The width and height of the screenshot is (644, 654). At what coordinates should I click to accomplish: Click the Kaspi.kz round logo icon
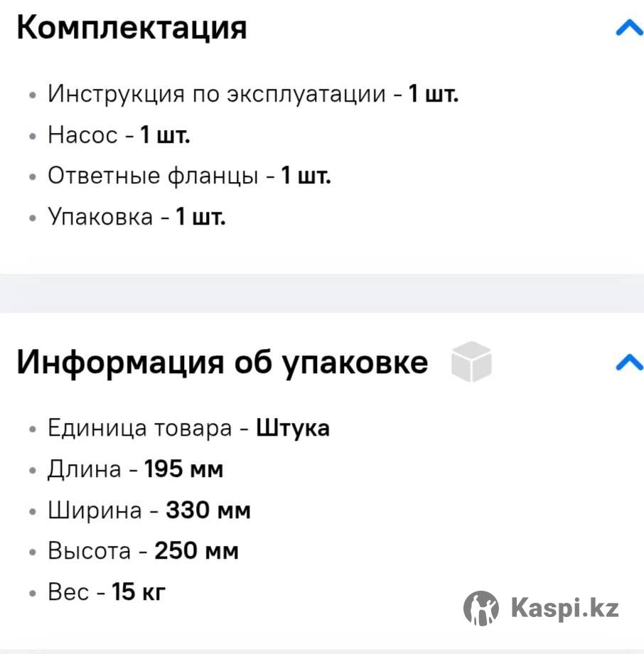click(481, 609)
